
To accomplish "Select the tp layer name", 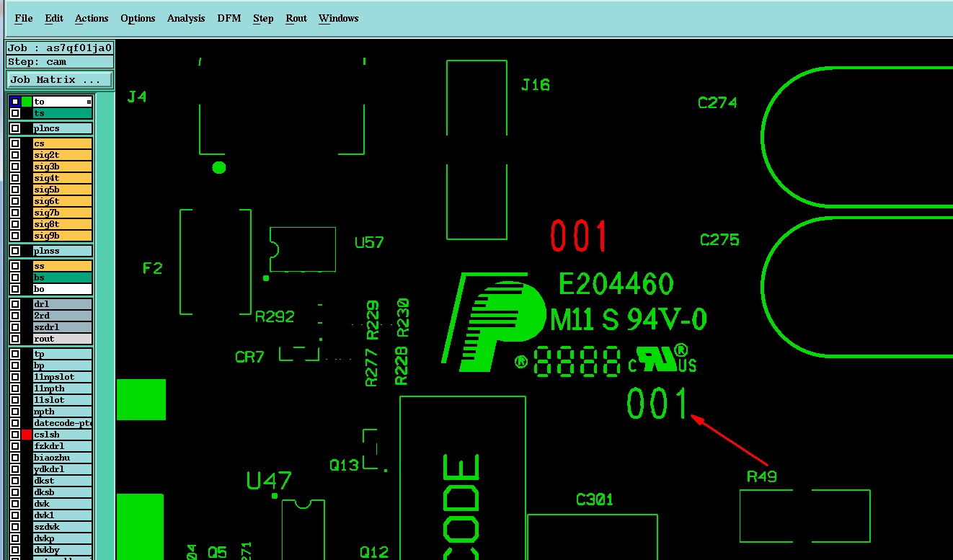I will pyautogui.click(x=63, y=354).
